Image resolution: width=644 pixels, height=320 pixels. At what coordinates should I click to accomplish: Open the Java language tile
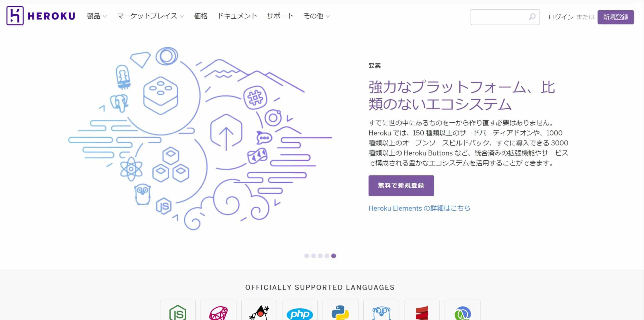coord(259,310)
